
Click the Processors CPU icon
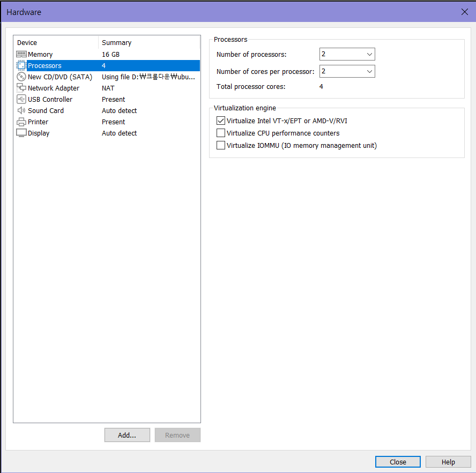coord(21,65)
